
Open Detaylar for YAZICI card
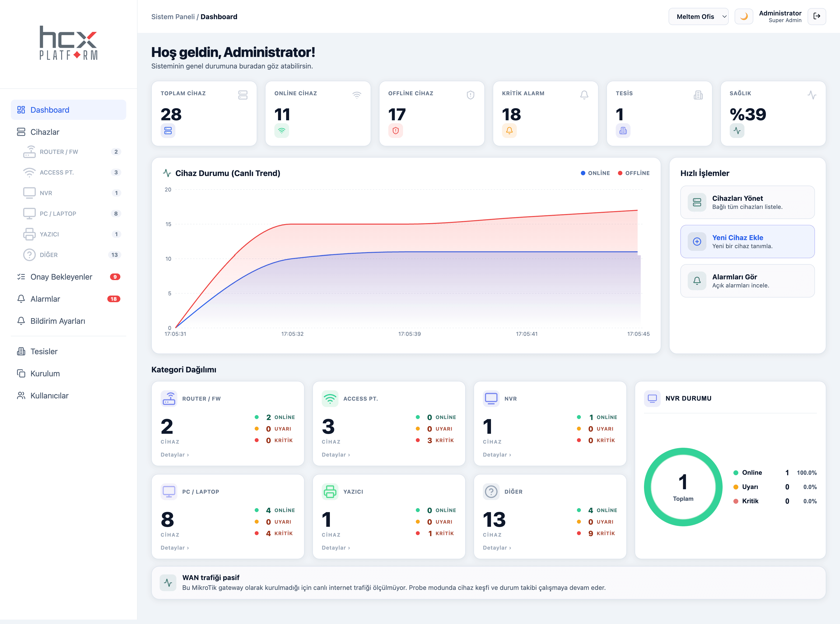click(336, 548)
